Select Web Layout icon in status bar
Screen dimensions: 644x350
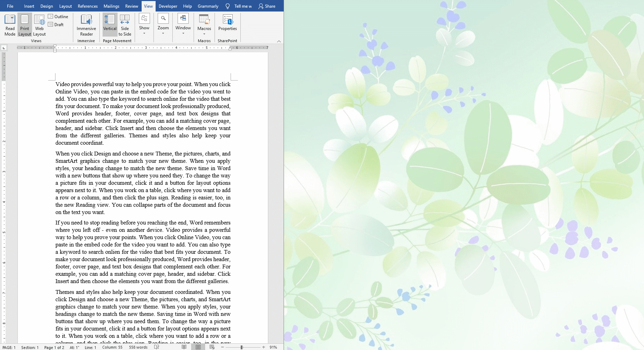[212, 347]
